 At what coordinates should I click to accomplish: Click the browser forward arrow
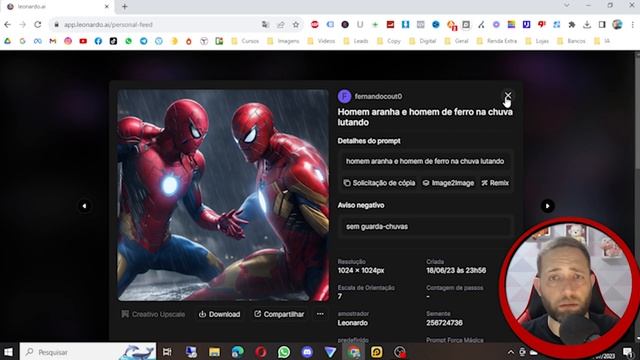tap(22, 24)
